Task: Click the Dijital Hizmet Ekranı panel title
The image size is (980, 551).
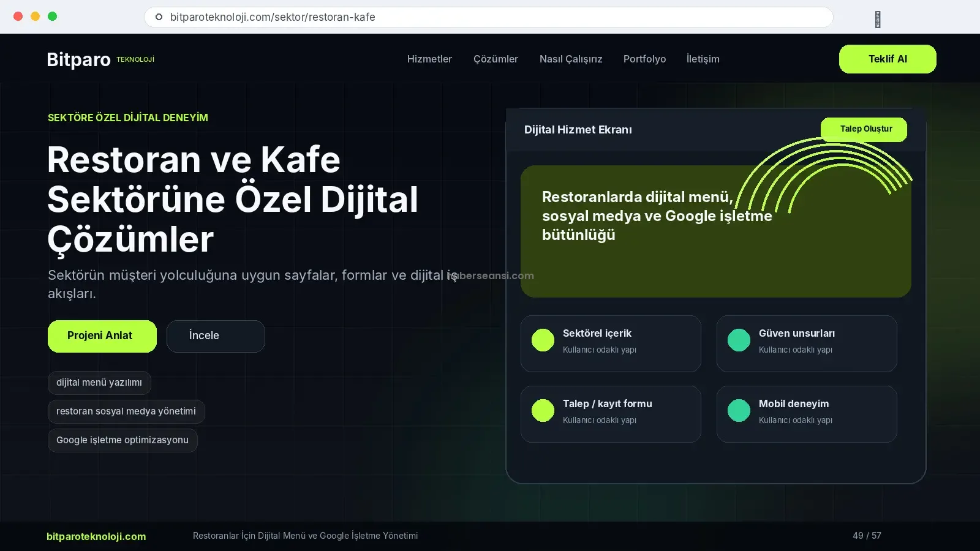Action: coord(578,130)
